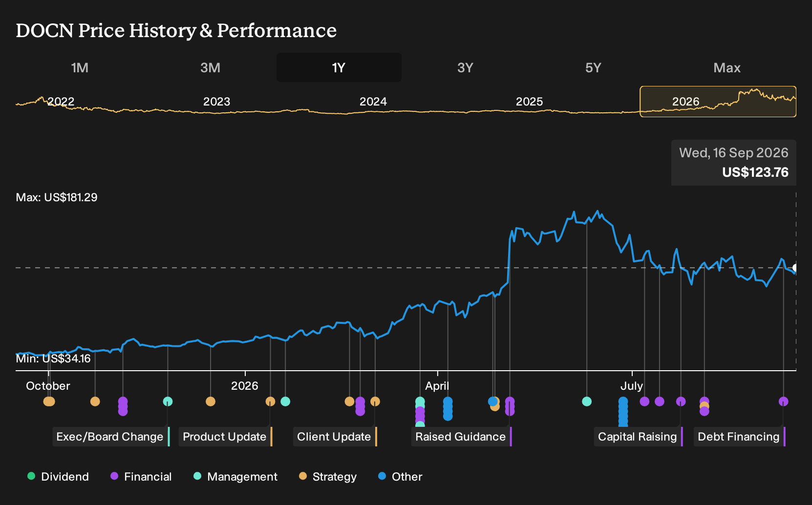The width and height of the screenshot is (812, 505).
Task: Click the purple Financial legend dot
Action: (114, 476)
